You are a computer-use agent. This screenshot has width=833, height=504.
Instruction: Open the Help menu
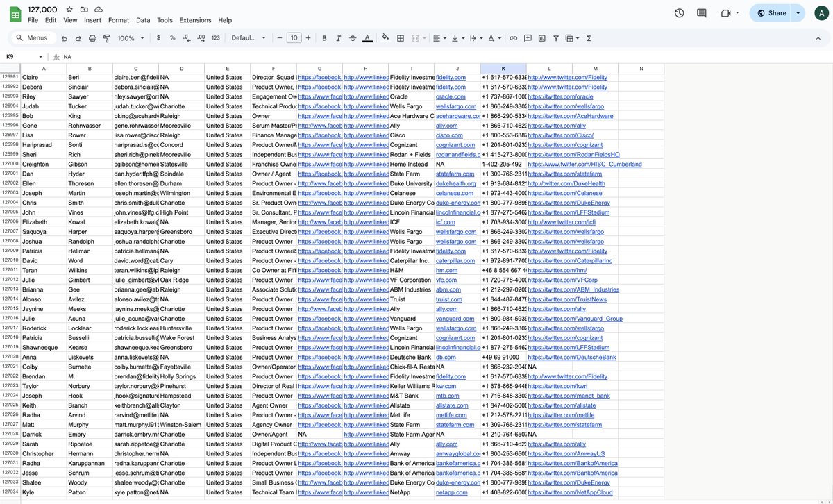(225, 20)
